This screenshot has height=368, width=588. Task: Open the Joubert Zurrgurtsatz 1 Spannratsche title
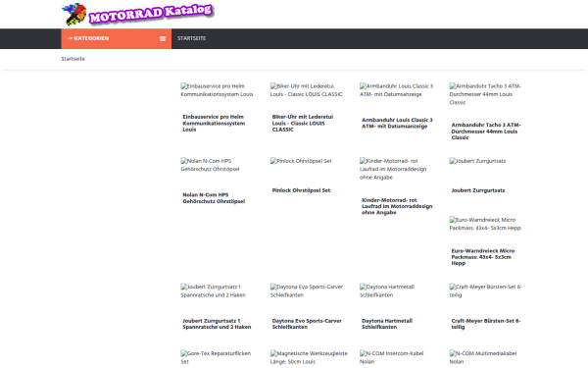pyautogui.click(x=217, y=324)
